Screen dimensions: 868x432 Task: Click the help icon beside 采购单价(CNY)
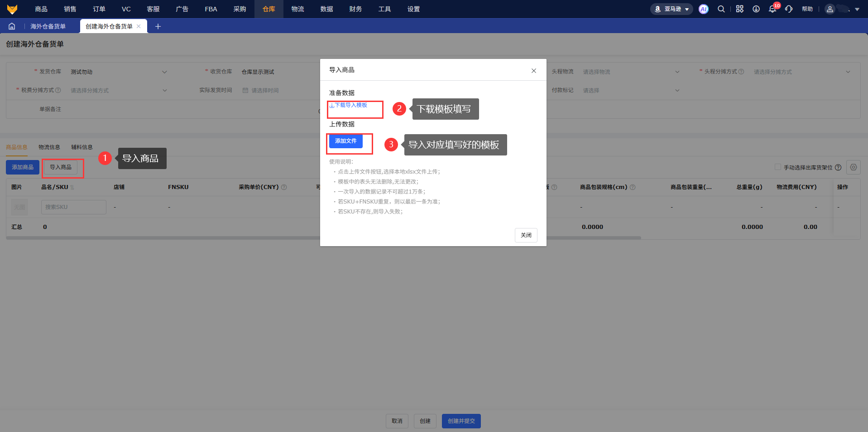[x=284, y=187]
